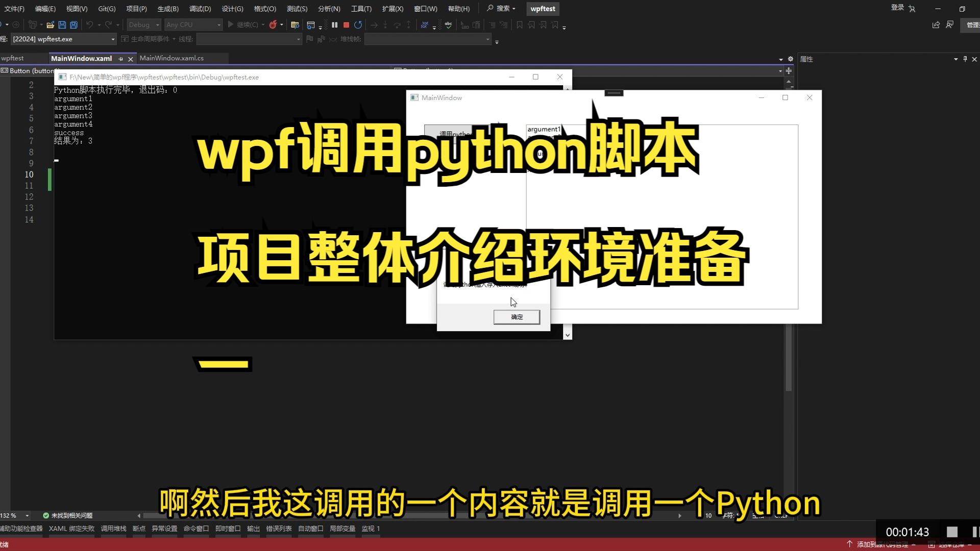This screenshot has width=980, height=551.
Task: Click the 搜索 search box in title bar
Action: coord(501,9)
